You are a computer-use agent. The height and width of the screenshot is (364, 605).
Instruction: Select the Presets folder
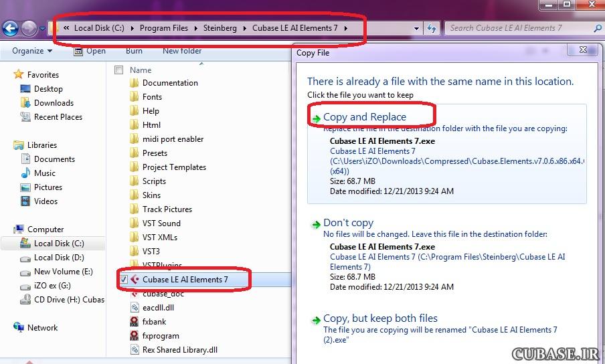point(155,153)
